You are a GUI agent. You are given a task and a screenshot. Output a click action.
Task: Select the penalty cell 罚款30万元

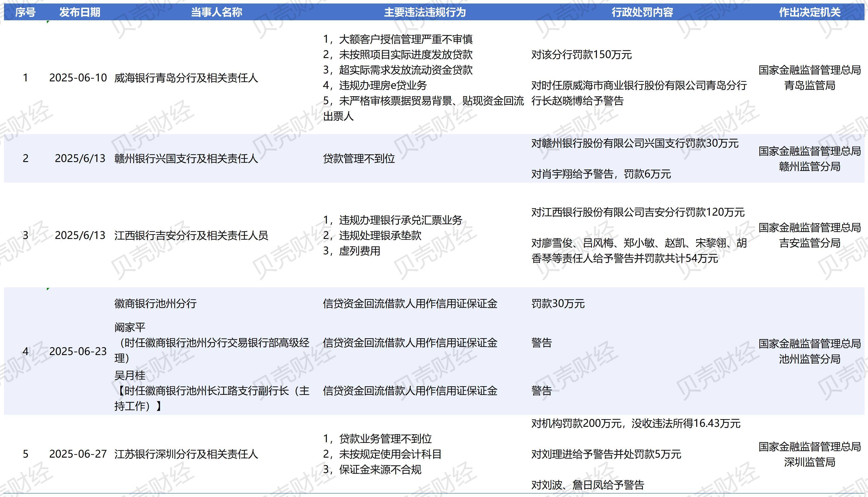(x=558, y=304)
